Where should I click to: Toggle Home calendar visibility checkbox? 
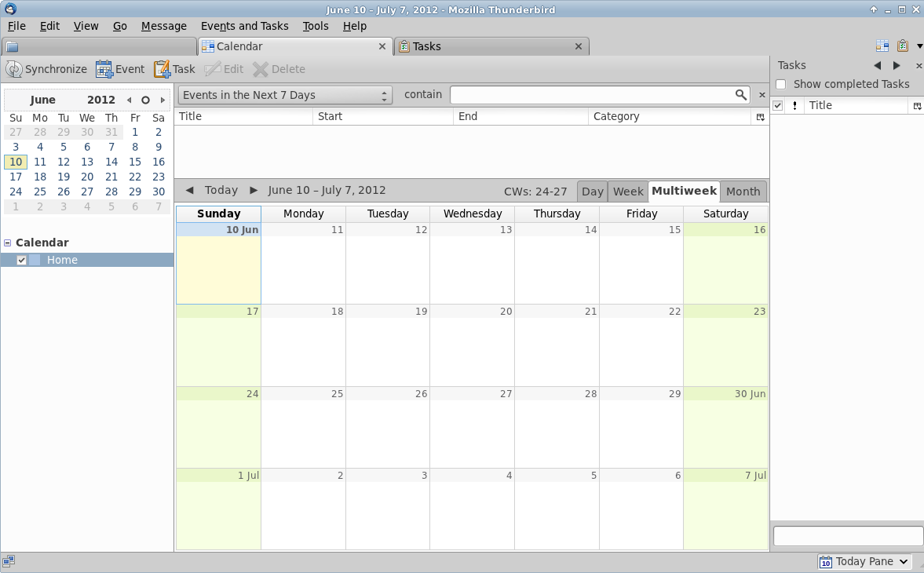pos(22,260)
